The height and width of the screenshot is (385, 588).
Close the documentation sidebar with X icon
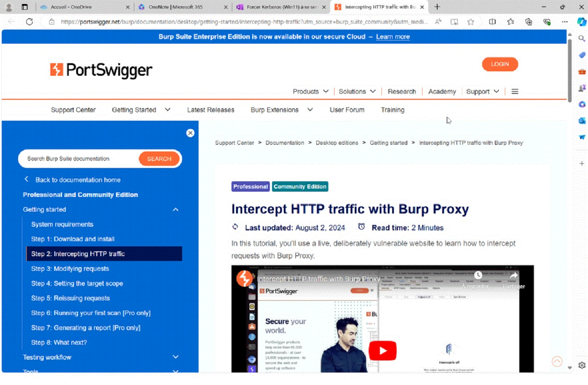tap(190, 133)
